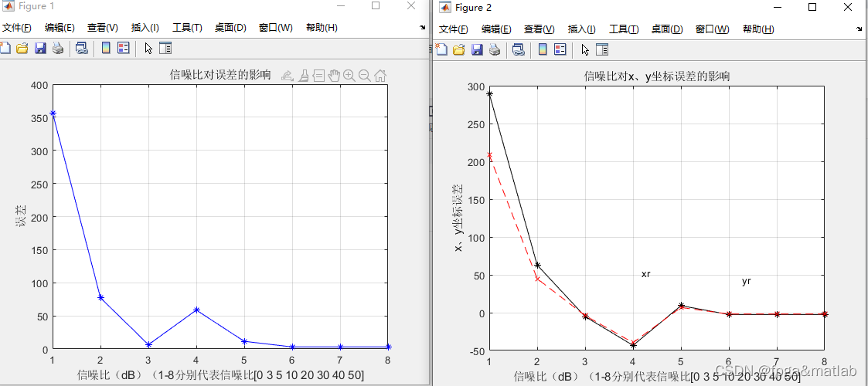This screenshot has height=386, width=868.
Task: Open the 查看(V) menu in Figure 2
Action: point(540,29)
